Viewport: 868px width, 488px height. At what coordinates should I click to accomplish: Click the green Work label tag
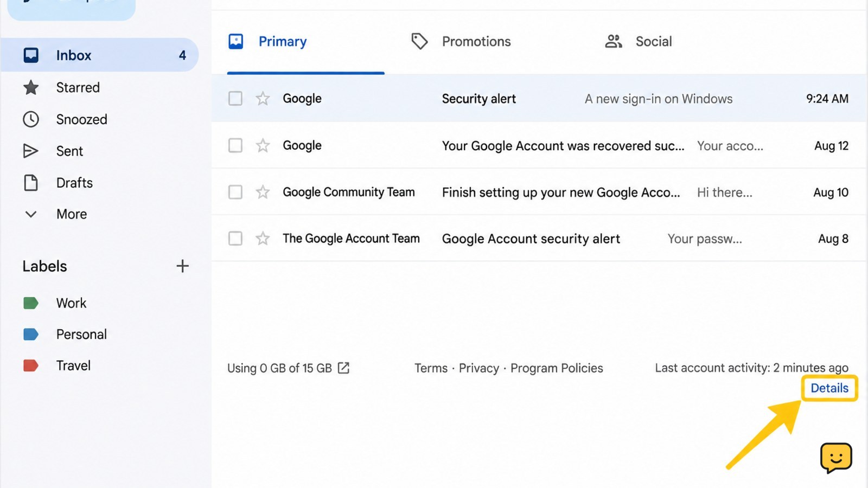pos(31,303)
